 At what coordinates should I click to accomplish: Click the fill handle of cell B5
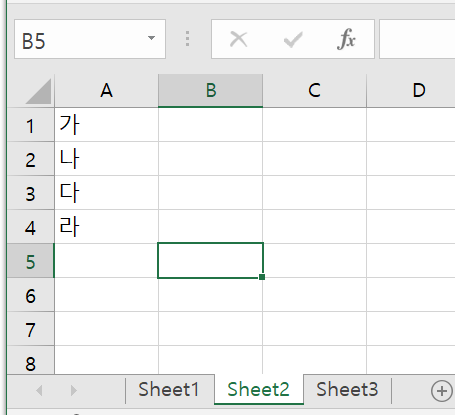click(x=262, y=277)
